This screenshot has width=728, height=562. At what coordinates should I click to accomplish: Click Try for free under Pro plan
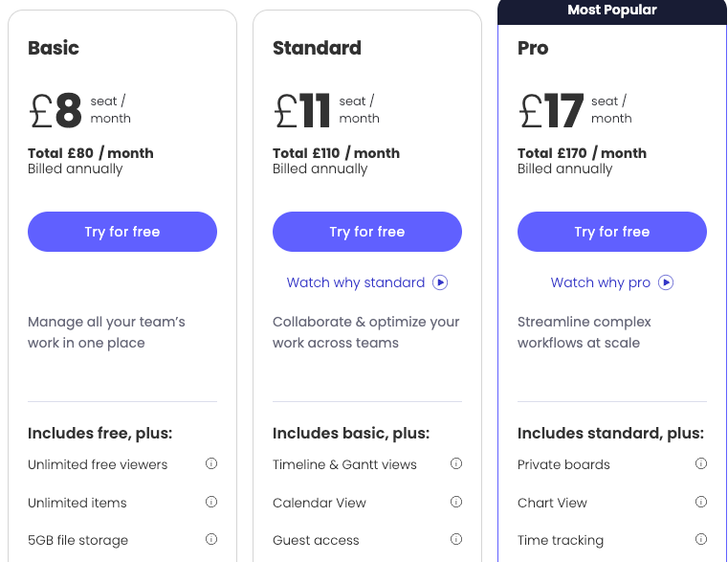[x=612, y=232]
